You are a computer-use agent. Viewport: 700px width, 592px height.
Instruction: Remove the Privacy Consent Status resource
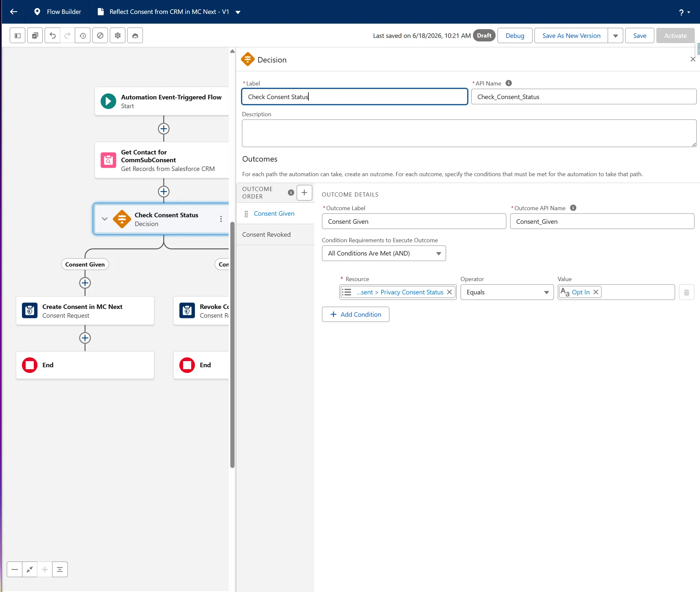tap(449, 292)
